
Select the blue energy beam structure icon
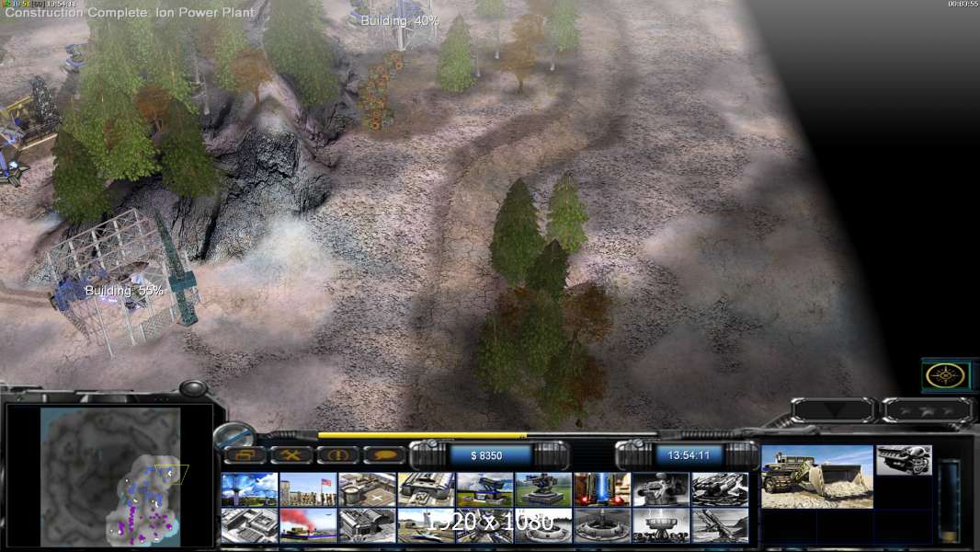(x=602, y=489)
